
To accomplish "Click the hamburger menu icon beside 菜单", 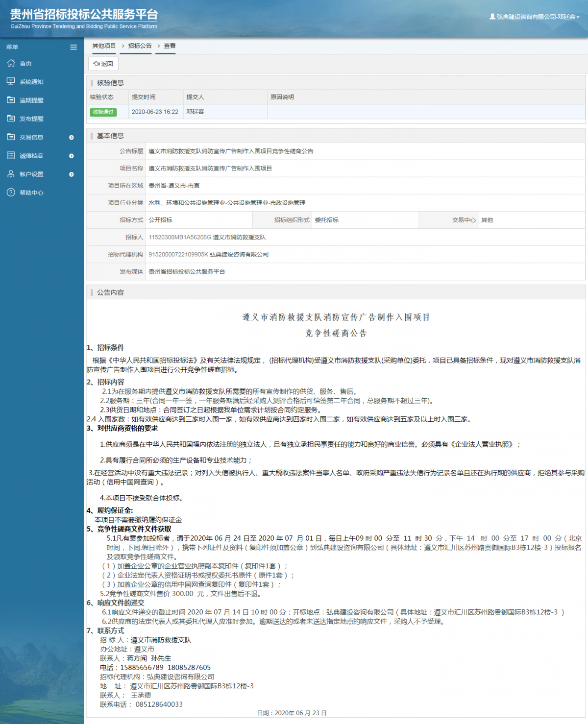I will [73, 47].
